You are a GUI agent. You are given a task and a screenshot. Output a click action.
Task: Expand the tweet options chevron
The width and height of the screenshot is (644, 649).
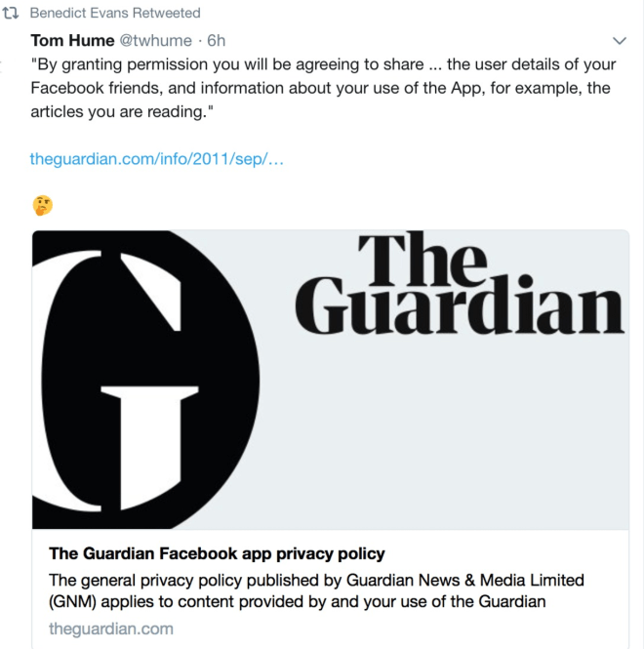[x=619, y=41]
